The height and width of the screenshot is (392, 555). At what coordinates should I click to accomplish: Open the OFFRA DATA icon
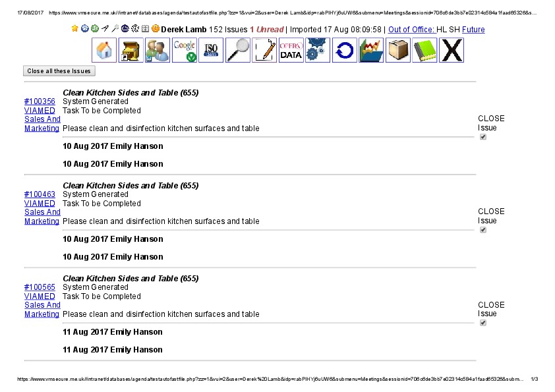291,50
